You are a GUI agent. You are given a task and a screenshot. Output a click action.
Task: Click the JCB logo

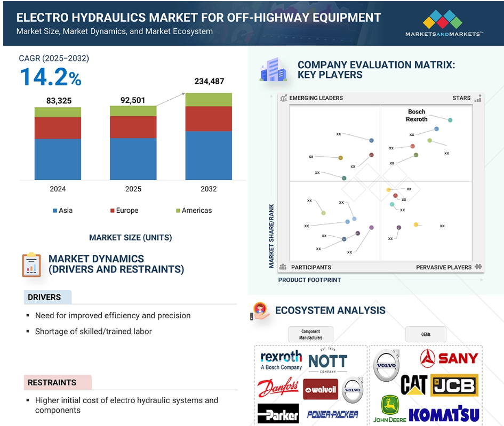[454, 385]
